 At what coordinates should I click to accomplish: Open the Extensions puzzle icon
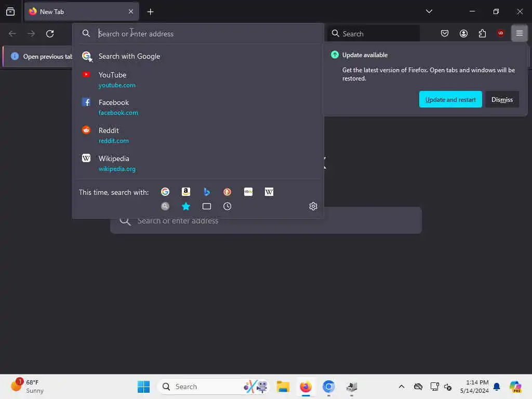click(x=482, y=33)
